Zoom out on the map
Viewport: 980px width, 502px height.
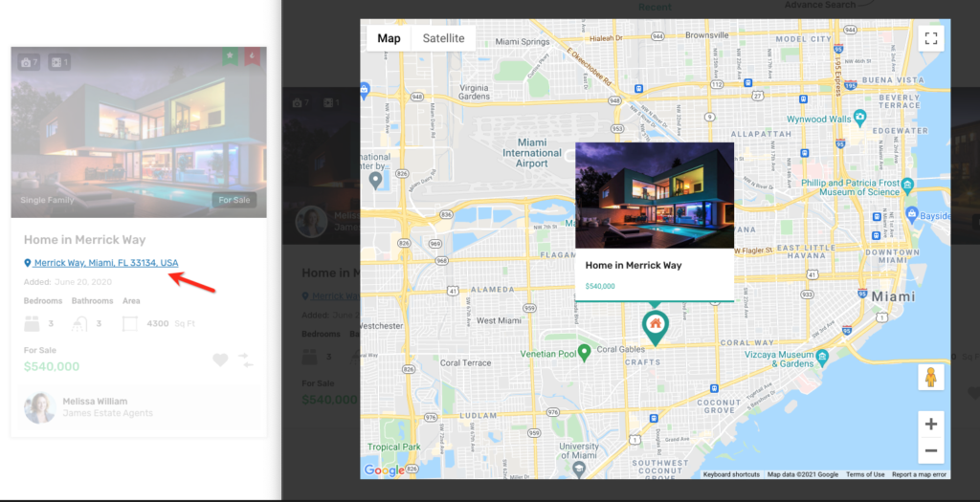click(x=930, y=450)
